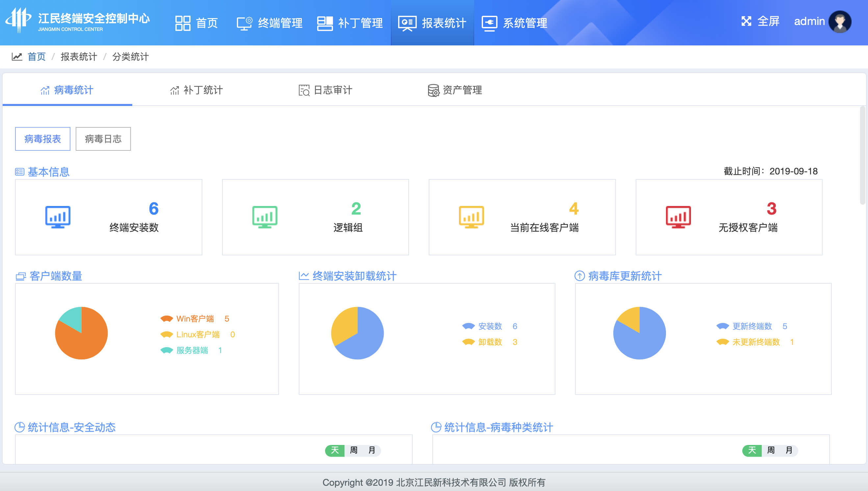The image size is (868, 491).
Task: Click the 首页 breadcrumb link
Action: pos(37,57)
